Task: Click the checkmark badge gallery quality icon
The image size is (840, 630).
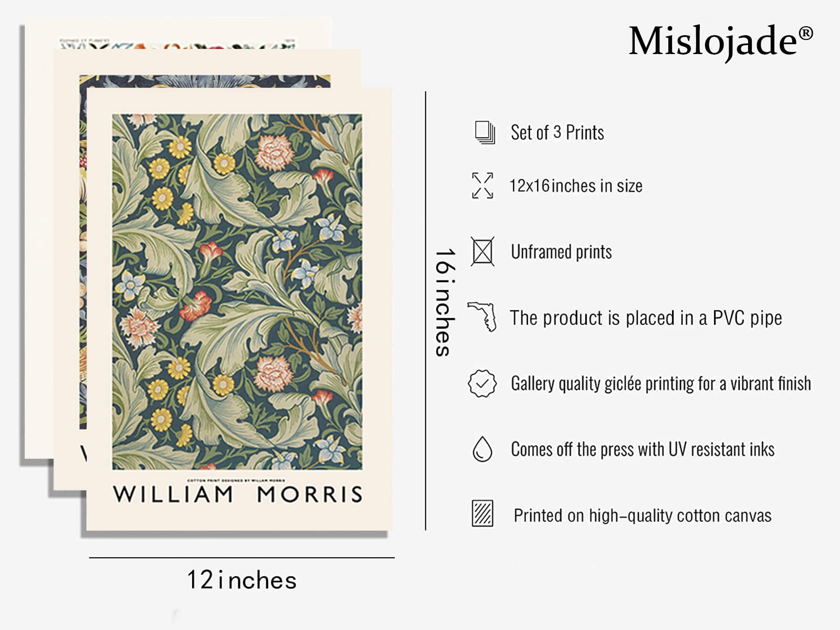Action: coord(482,383)
